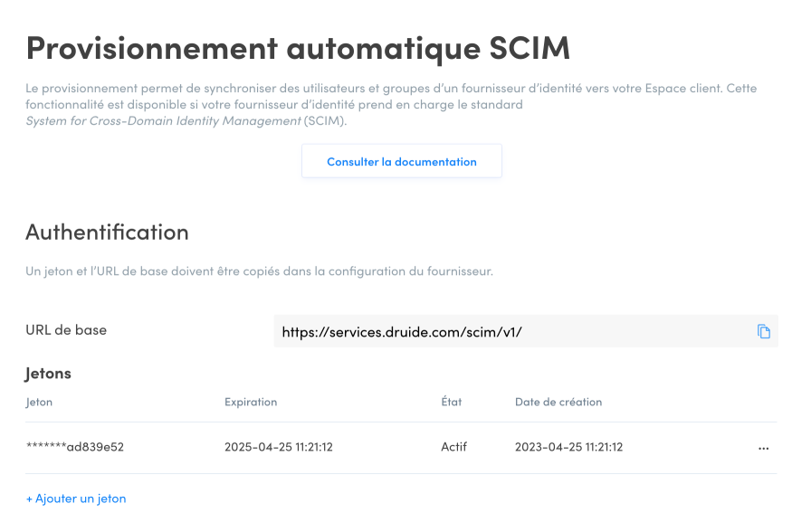
Task: Add a token via Ajouter un jeton
Action: 76,499
